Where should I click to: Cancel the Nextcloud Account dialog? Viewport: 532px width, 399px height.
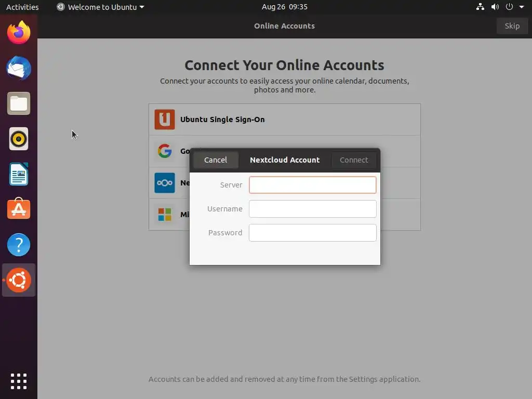click(x=216, y=160)
